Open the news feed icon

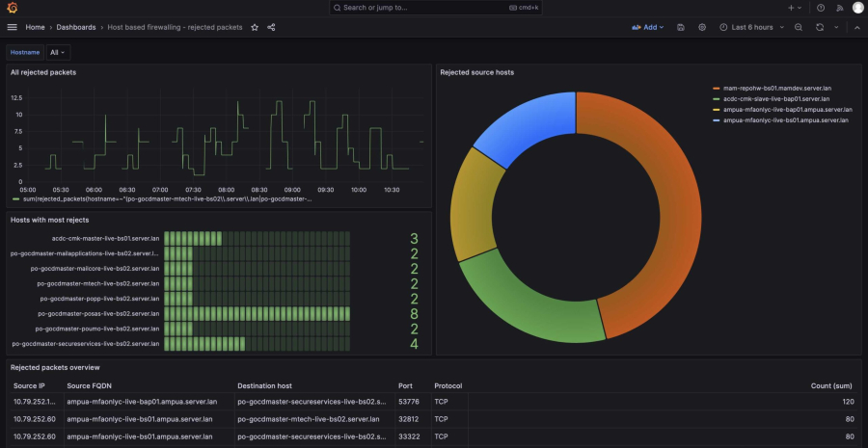pyautogui.click(x=839, y=8)
